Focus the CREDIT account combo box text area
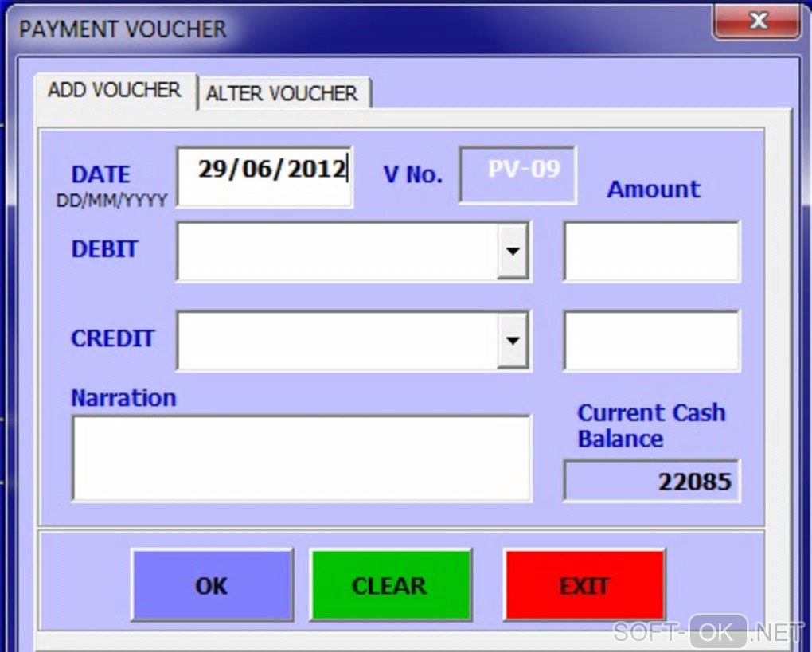This screenshot has width=812, height=652. 338,340
